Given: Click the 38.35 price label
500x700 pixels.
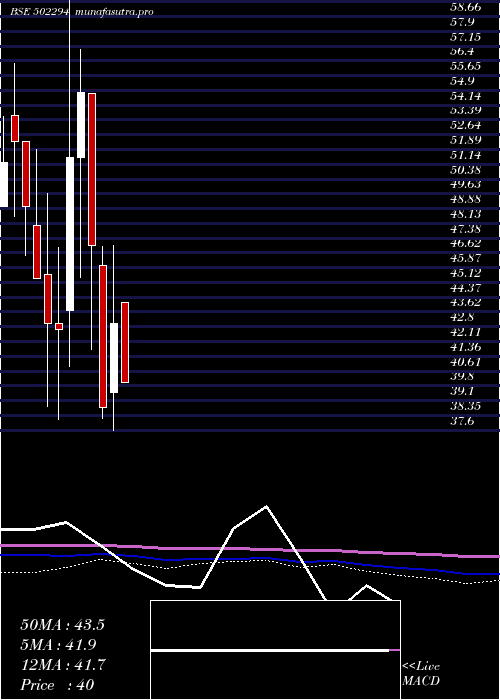Looking at the screenshot, I should pyautogui.click(x=465, y=405).
